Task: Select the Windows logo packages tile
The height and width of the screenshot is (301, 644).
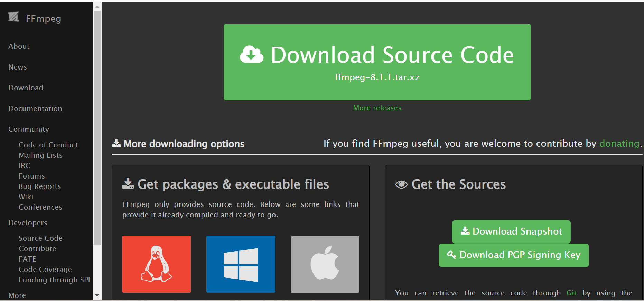Action: (241, 264)
